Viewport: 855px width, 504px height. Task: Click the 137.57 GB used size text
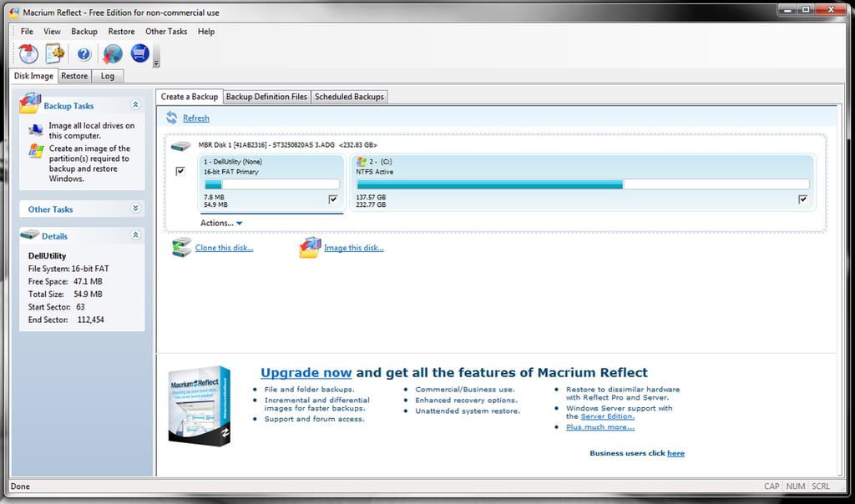[x=371, y=197]
